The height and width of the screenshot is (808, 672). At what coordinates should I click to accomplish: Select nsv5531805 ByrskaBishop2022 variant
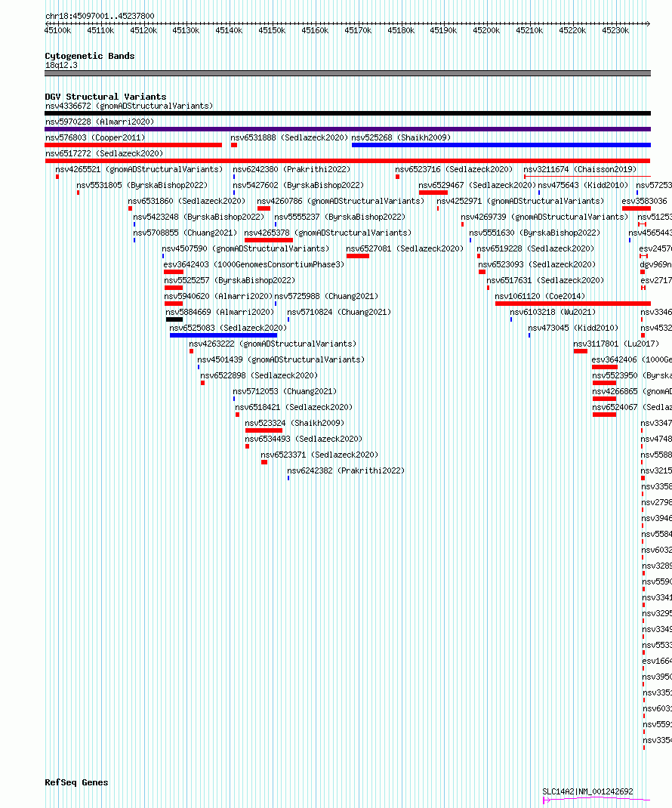pos(142,186)
